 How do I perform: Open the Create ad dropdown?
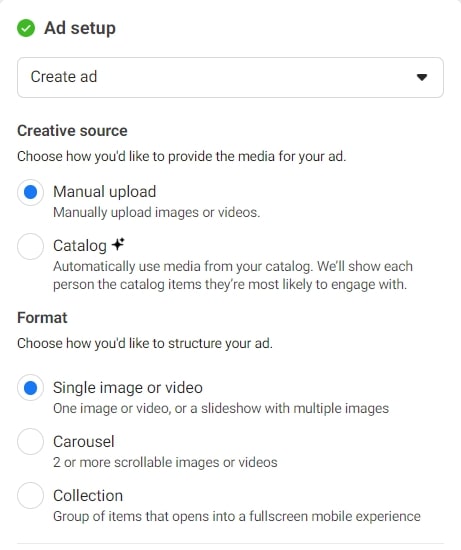(230, 78)
